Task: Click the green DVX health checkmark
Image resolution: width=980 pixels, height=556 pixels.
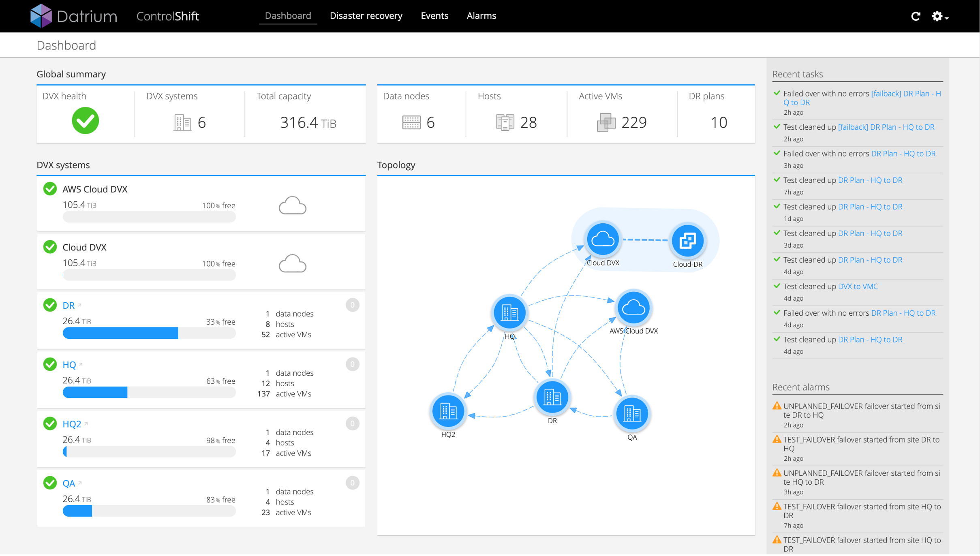Action: point(85,120)
